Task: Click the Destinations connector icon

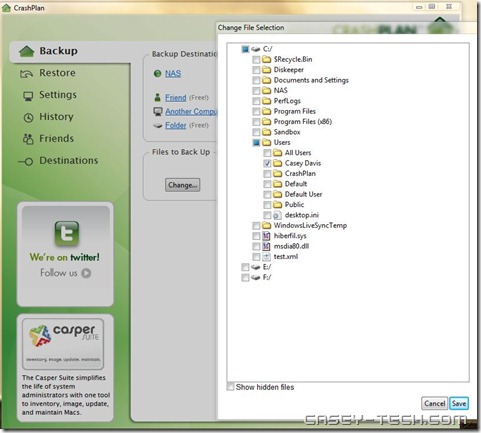Action: point(26,162)
